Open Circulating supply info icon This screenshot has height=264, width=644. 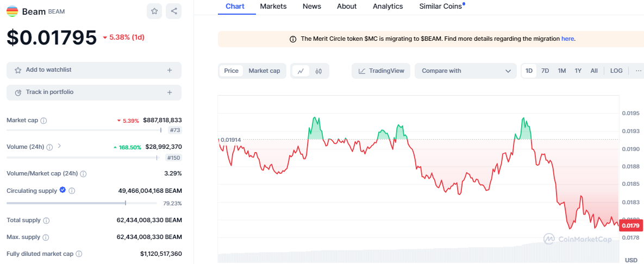[x=72, y=191]
